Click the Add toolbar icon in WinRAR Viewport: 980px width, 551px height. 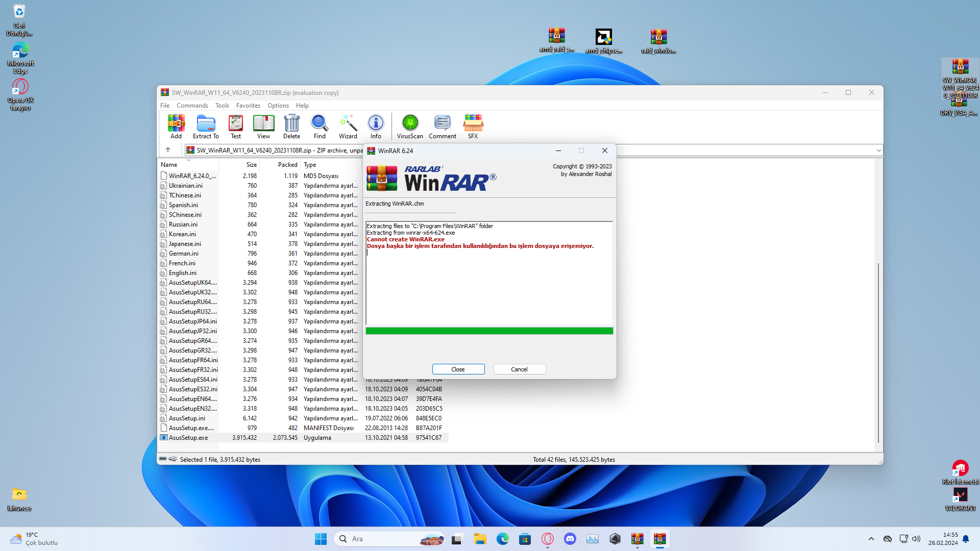point(176,127)
